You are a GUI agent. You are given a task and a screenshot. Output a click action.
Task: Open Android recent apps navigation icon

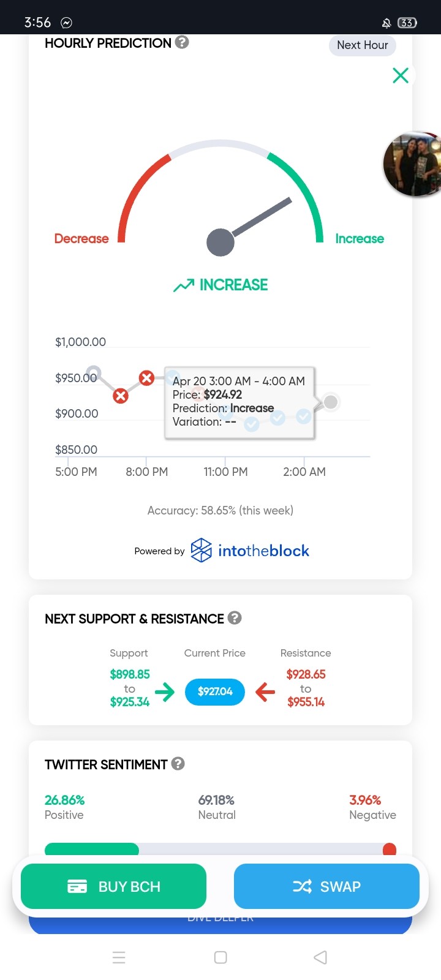(119, 957)
